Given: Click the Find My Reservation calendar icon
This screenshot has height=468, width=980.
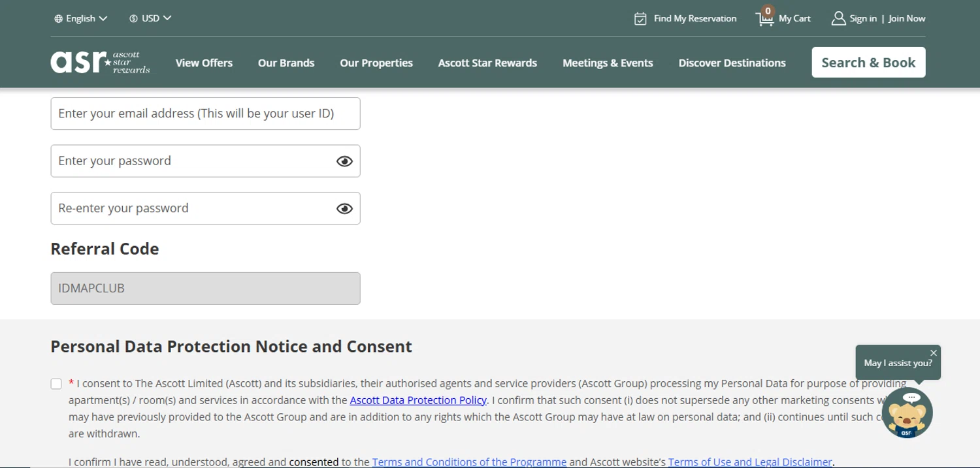Looking at the screenshot, I should pyautogui.click(x=640, y=18).
